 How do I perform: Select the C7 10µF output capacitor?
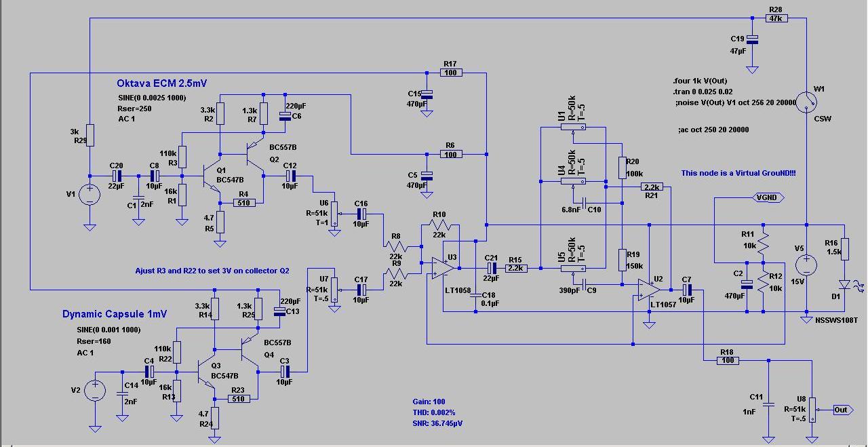(x=687, y=290)
